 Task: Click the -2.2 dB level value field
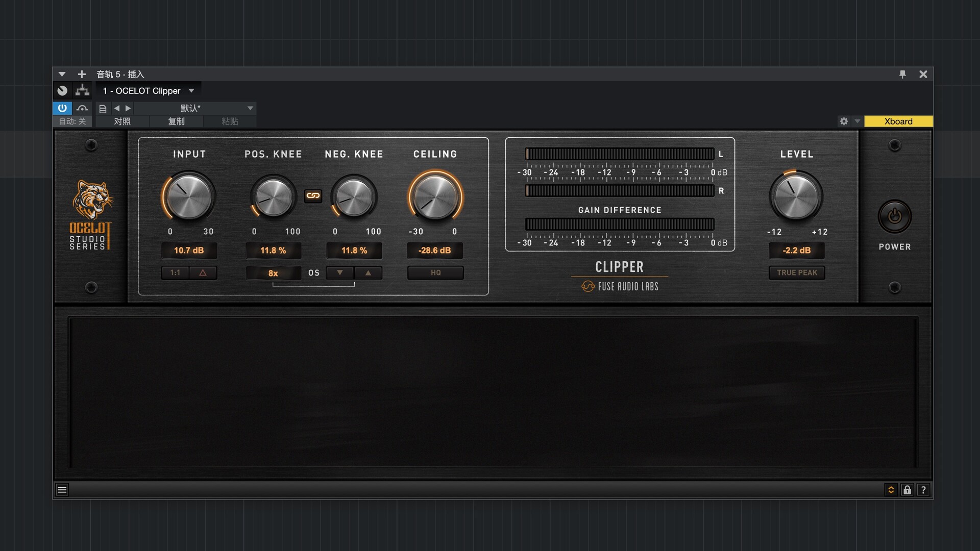tap(797, 251)
